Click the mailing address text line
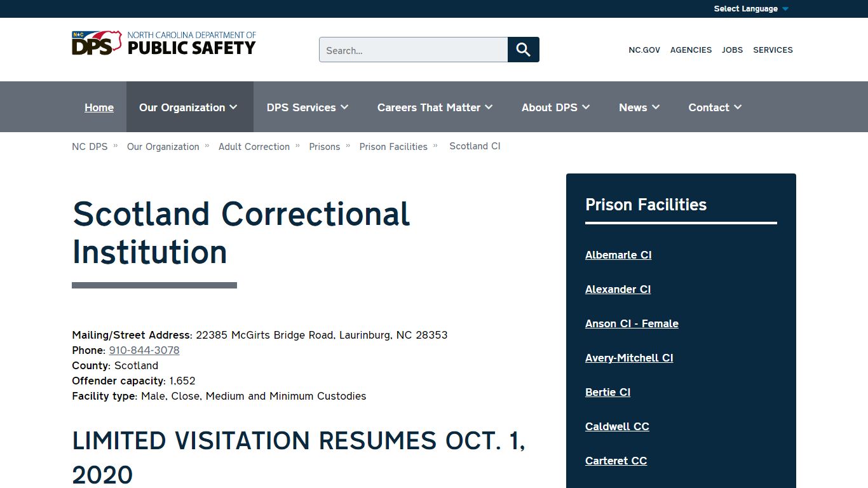Viewport: 868px width, 488px height. click(260, 335)
